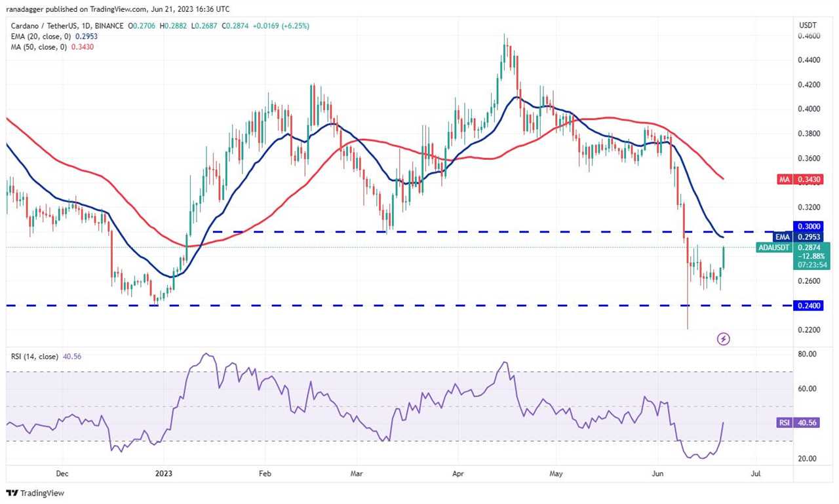Image resolution: width=839 pixels, height=504 pixels.
Task: Click the 20.00 RSI axis label
Action: click(x=808, y=458)
